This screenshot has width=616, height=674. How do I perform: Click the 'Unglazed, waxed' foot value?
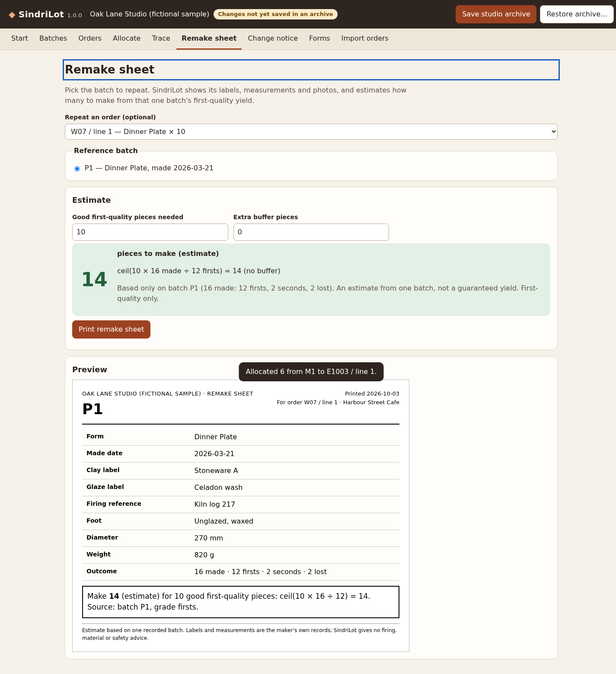pos(223,521)
